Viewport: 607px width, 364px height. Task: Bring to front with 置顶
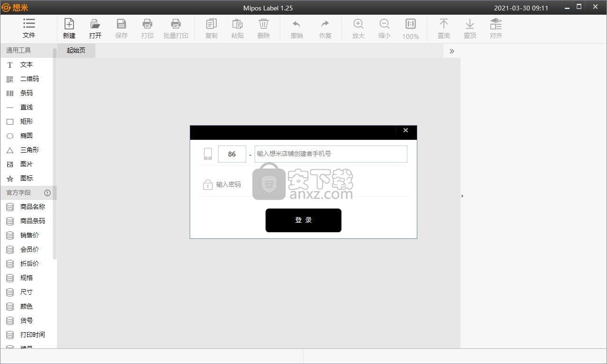pos(470,28)
